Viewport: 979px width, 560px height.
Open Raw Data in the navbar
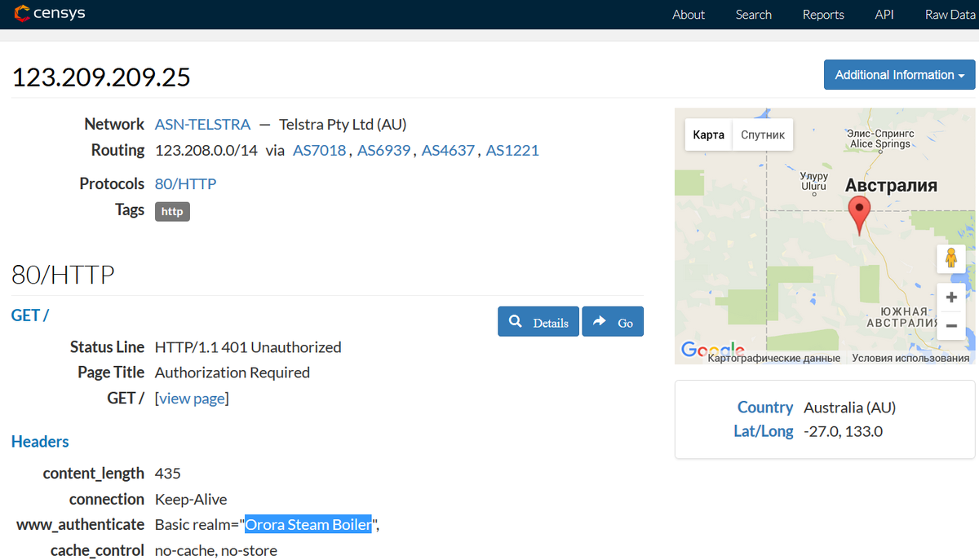click(950, 15)
